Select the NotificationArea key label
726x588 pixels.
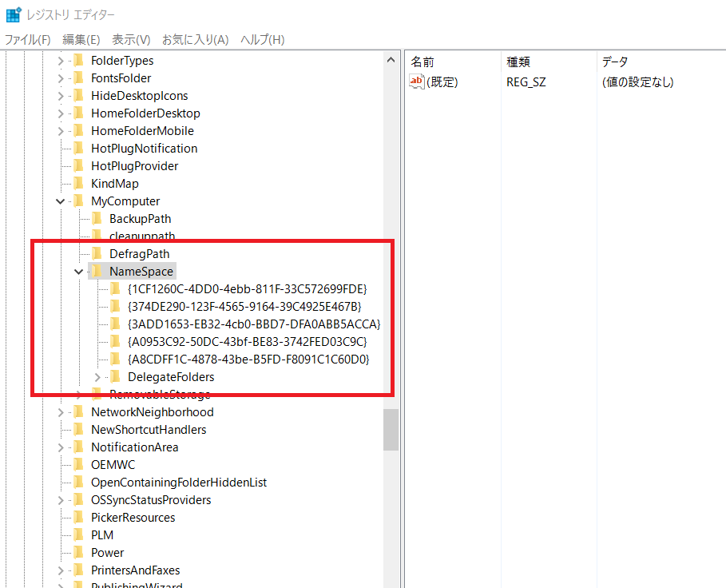pos(135,447)
